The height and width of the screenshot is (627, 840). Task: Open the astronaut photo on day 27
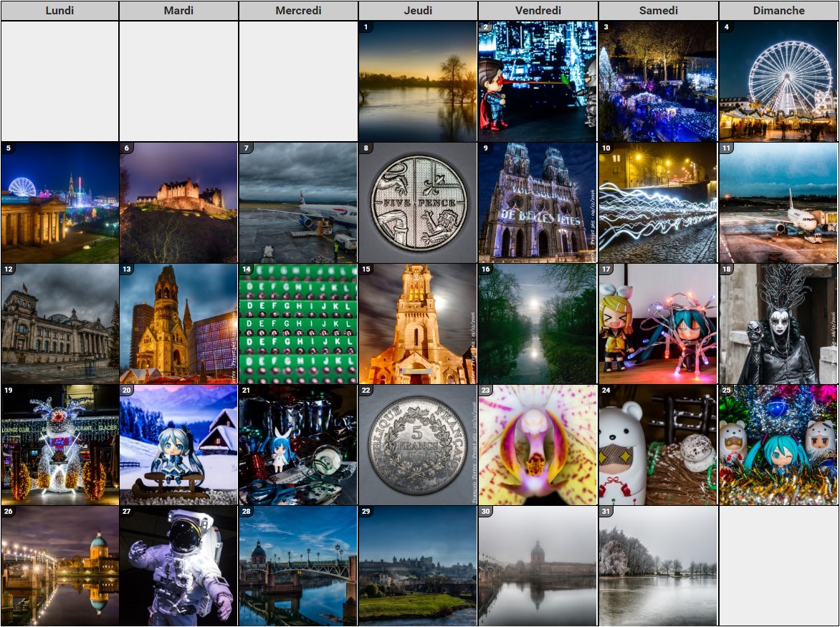coord(178,566)
